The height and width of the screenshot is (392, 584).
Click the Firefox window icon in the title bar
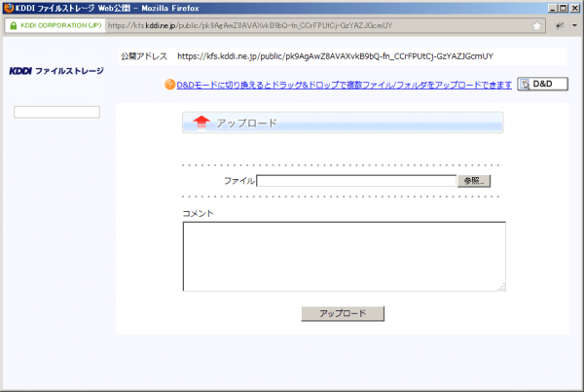tap(9, 7)
